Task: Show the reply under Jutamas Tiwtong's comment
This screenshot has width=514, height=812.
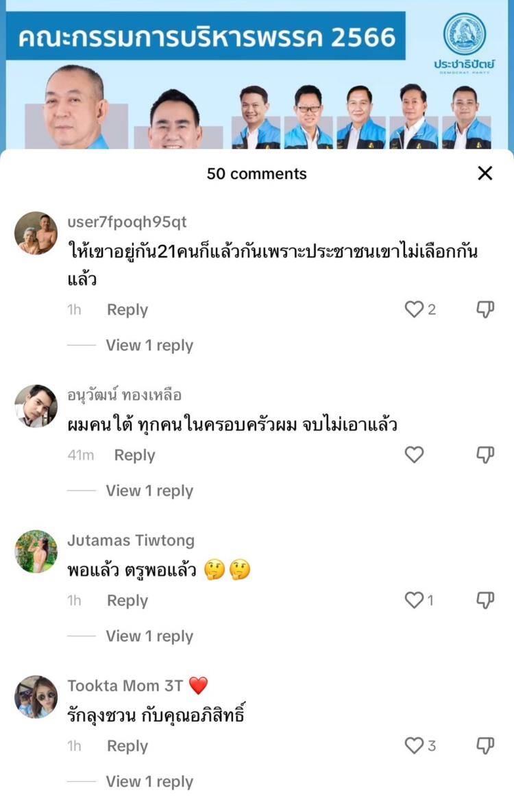Action: tap(149, 636)
